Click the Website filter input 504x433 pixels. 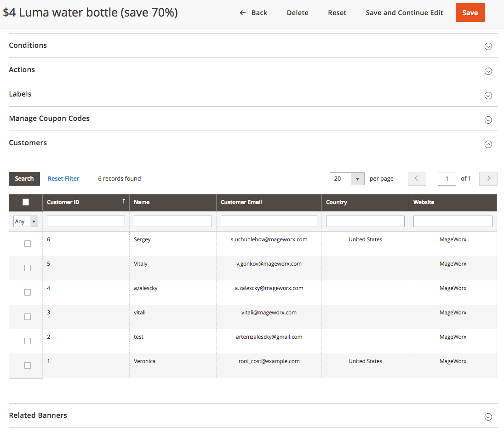[453, 221]
